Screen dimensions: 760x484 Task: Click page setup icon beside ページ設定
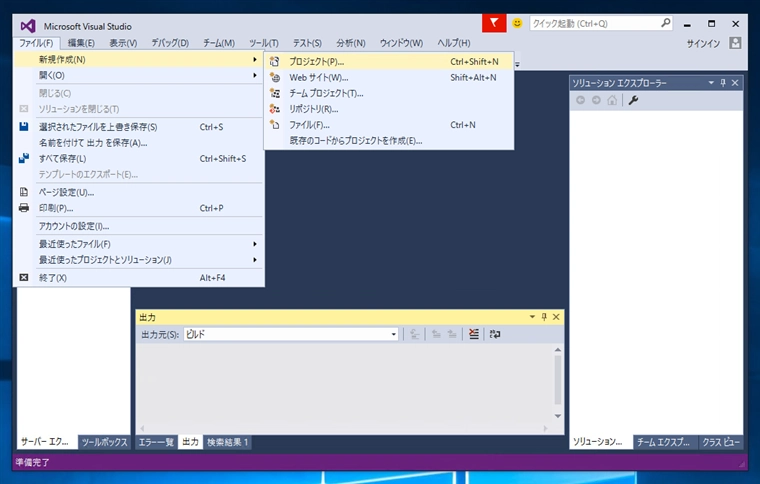(24, 192)
